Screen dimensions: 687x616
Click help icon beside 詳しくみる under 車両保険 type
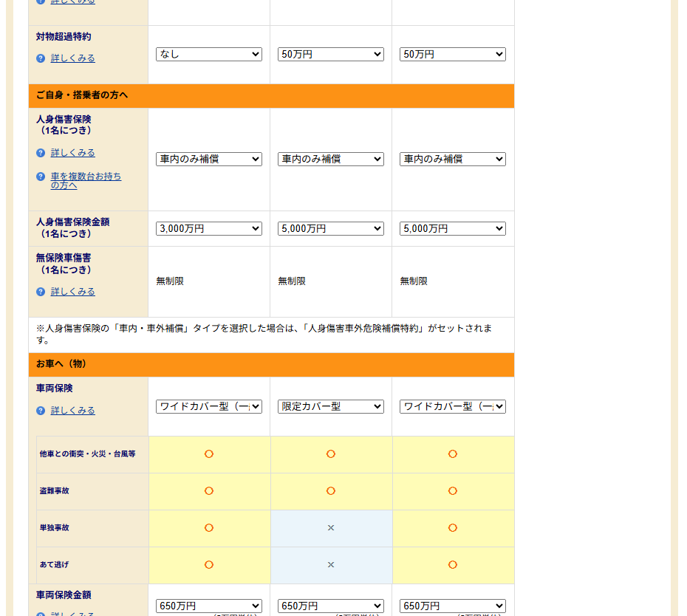click(x=41, y=411)
